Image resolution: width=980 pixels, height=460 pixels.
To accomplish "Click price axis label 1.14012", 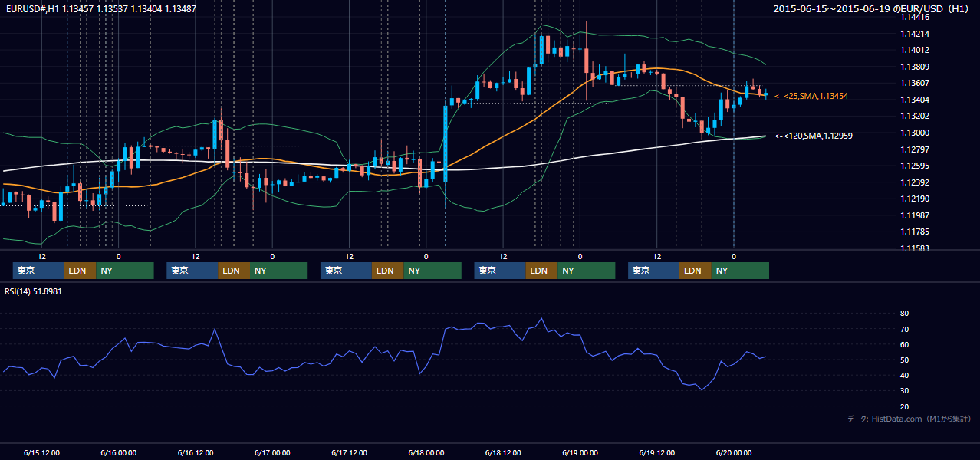I will pos(914,50).
